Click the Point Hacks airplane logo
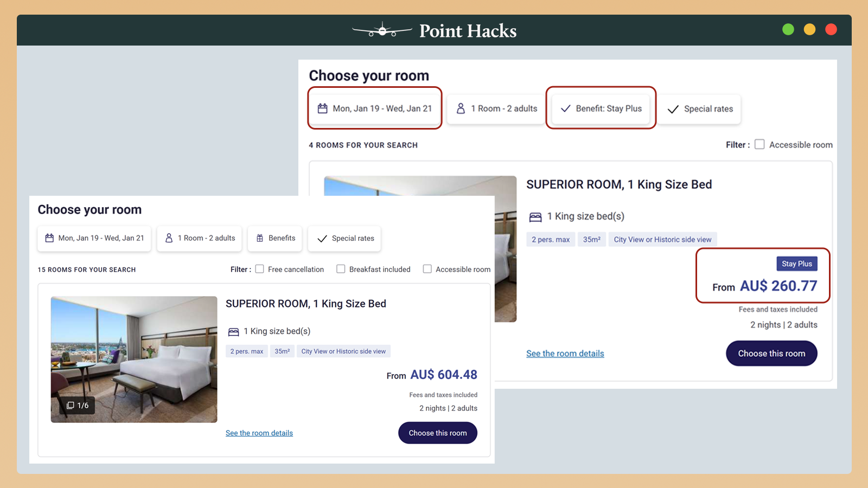 (x=382, y=30)
